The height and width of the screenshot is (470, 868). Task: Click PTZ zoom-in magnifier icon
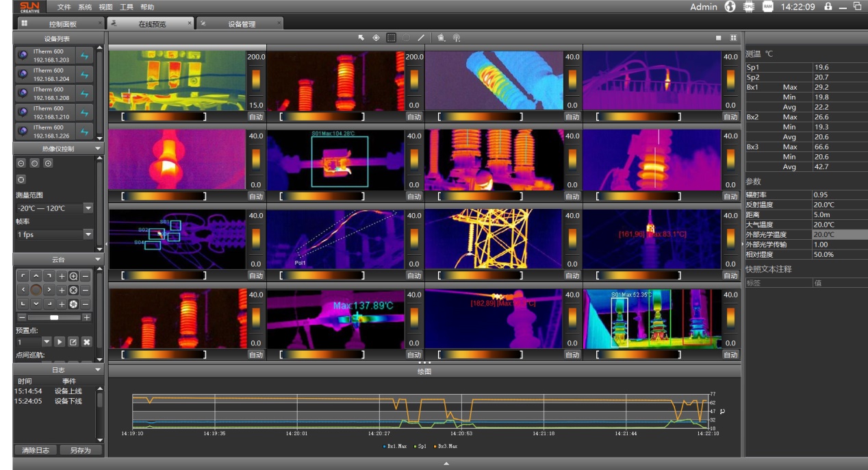click(73, 276)
